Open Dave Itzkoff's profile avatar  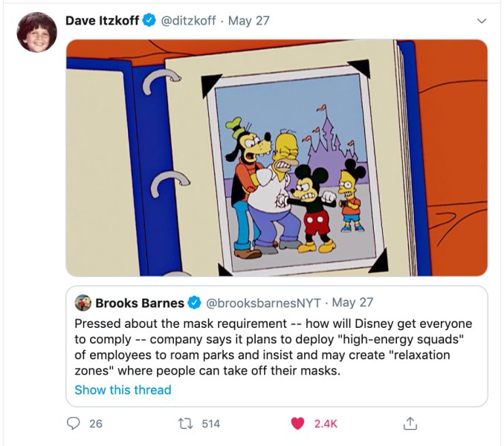coord(36,32)
